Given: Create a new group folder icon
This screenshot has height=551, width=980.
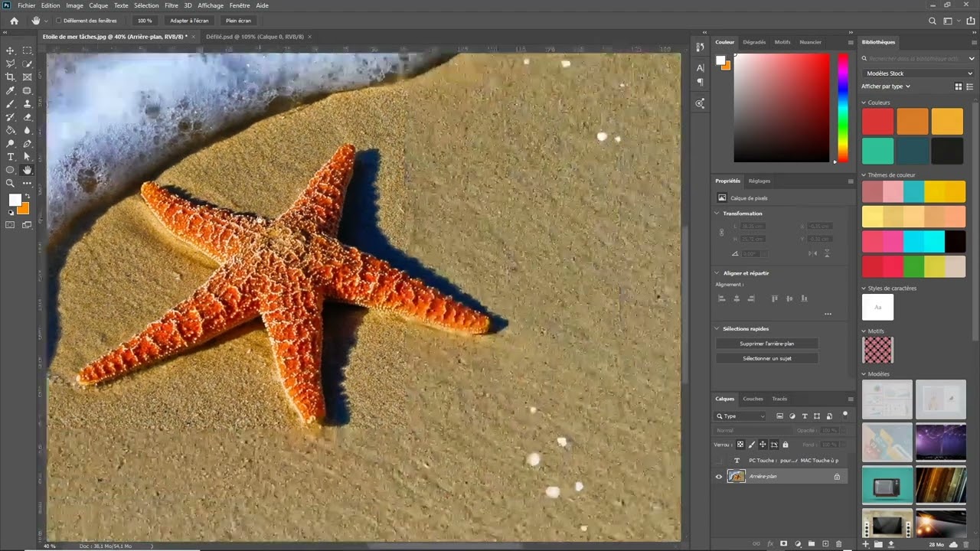Looking at the screenshot, I should click(x=812, y=544).
